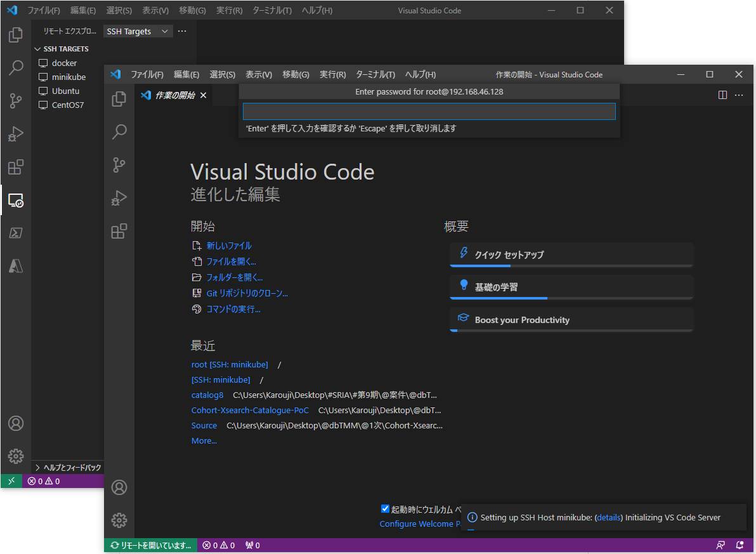Image resolution: width=756 pixels, height=554 pixels.
Task: Switch to the 作業の開始 tab
Action: tap(174, 96)
